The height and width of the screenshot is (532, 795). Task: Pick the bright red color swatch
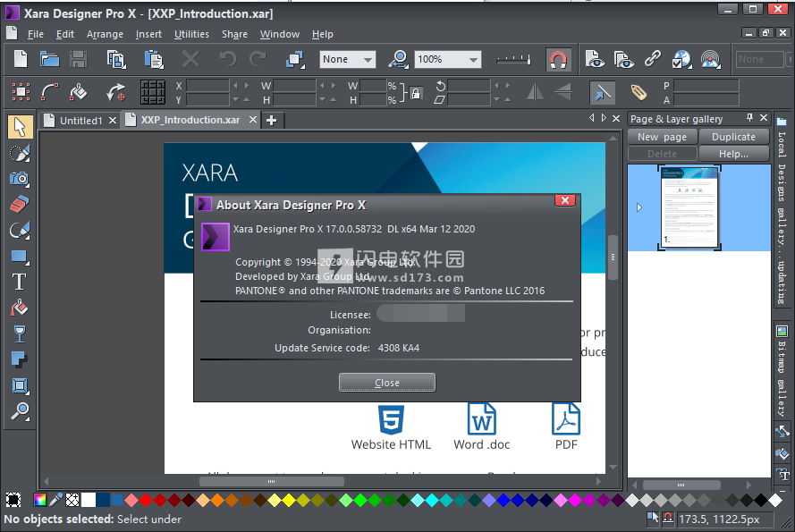coord(146,501)
